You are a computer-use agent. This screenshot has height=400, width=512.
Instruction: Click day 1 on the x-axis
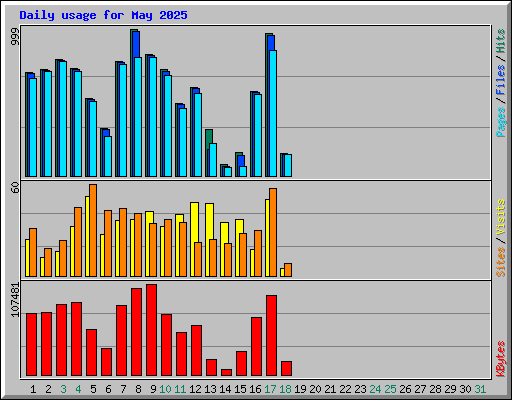[33, 389]
